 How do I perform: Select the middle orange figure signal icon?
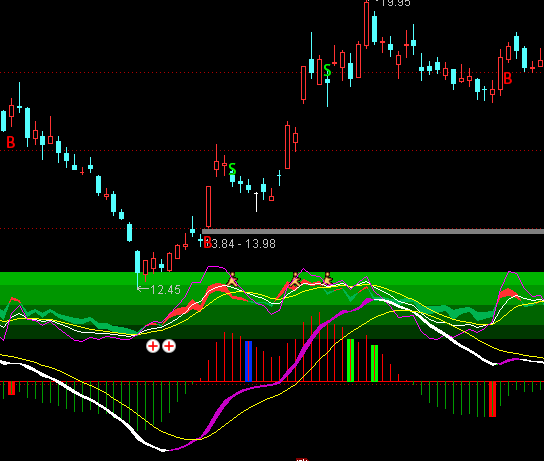pyautogui.click(x=295, y=280)
